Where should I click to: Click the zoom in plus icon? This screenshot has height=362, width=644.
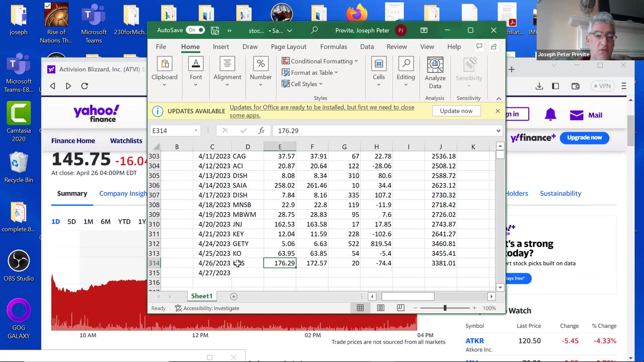pyautogui.click(x=474, y=308)
